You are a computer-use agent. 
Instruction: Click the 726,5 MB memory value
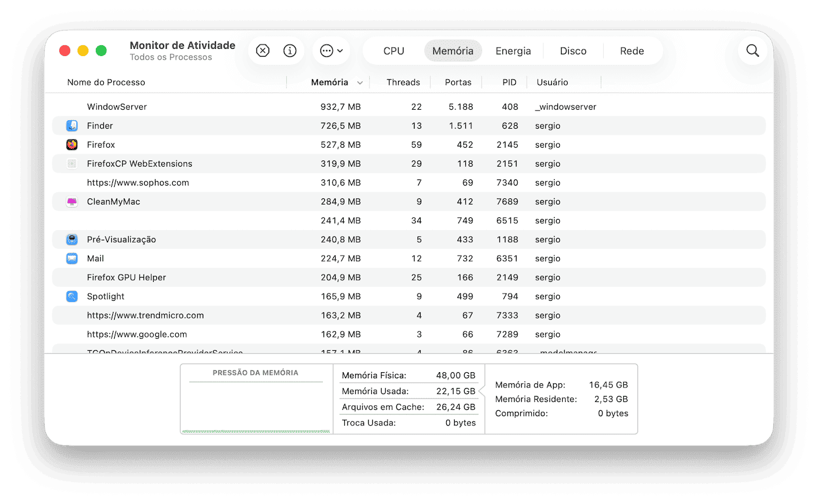[341, 126]
